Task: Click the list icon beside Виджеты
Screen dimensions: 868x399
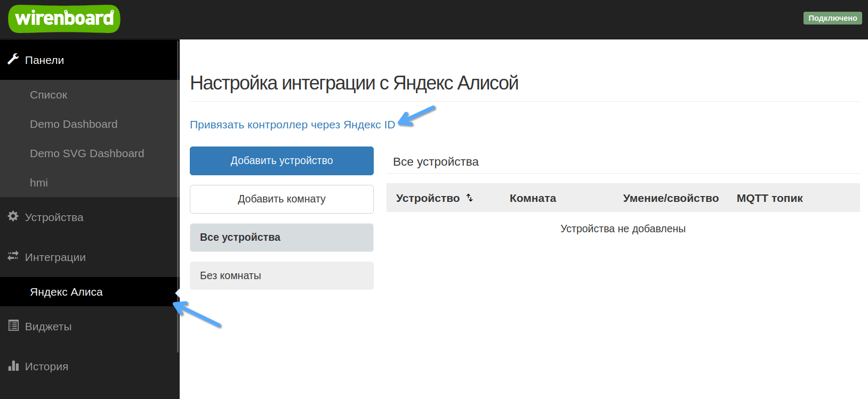Action: pyautogui.click(x=13, y=325)
